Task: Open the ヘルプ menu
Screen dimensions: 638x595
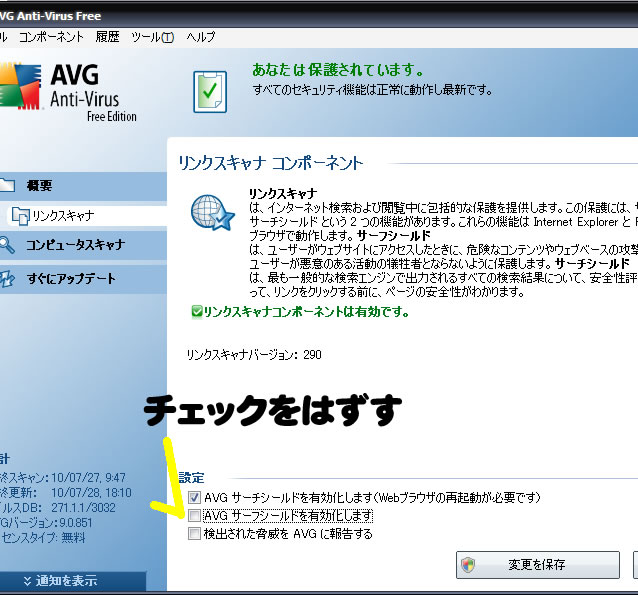Action: 201,37
